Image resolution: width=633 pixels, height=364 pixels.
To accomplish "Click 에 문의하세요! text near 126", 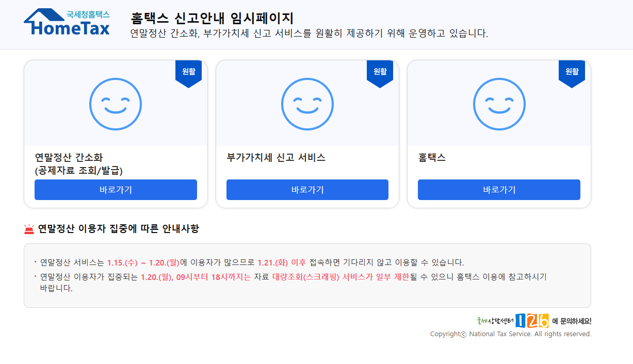I will click(572, 321).
